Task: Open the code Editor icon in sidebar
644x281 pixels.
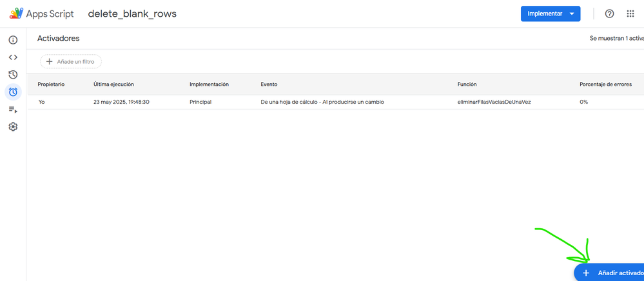Action: point(13,57)
